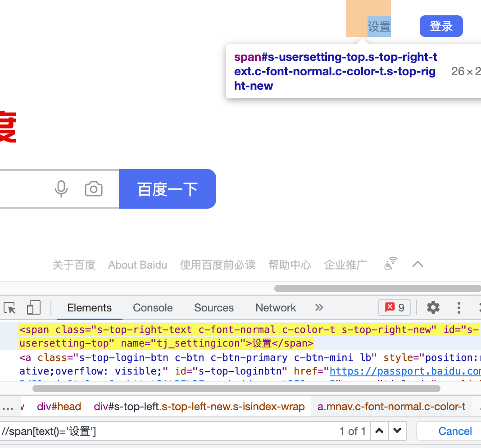The image size is (481, 448).
Task: Click the camera image search icon
Action: click(94, 189)
